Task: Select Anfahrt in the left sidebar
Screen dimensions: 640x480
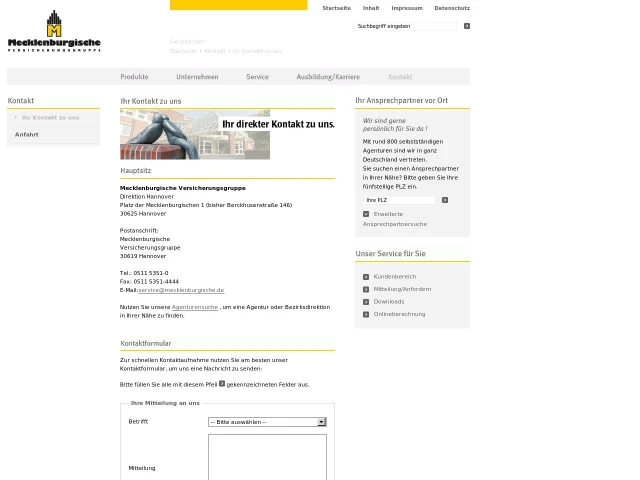Action: (x=27, y=134)
